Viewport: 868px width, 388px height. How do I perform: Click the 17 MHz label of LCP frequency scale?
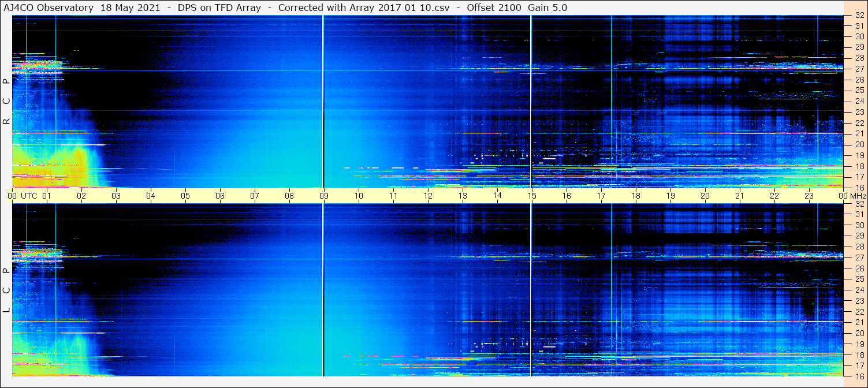point(859,365)
